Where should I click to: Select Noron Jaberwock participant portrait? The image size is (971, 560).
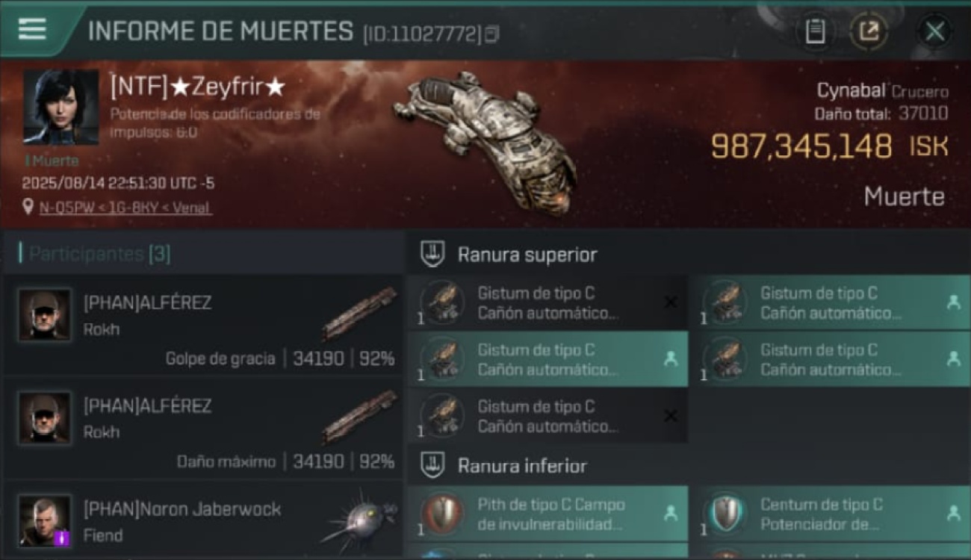tap(45, 520)
